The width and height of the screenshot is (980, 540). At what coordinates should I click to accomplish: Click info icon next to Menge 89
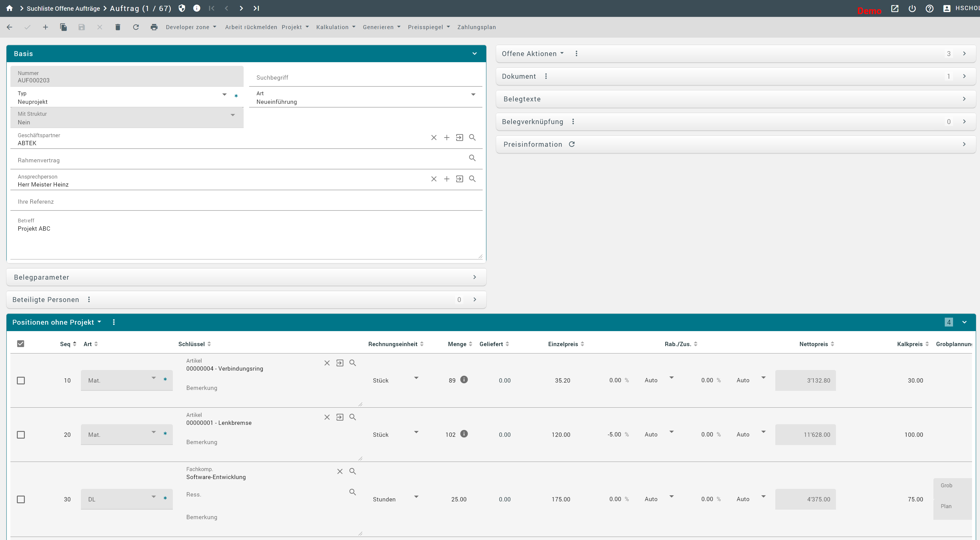pos(464,380)
